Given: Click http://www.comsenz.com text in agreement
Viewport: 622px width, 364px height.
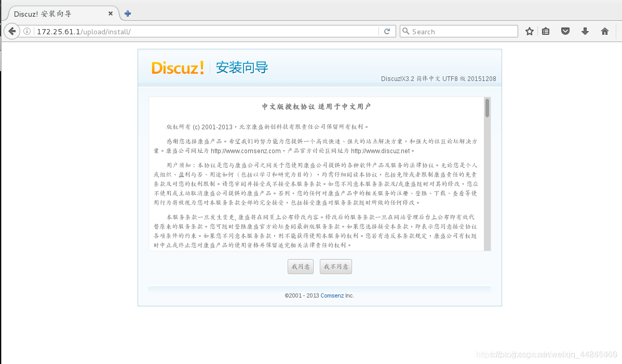Looking at the screenshot, I should point(246,151).
